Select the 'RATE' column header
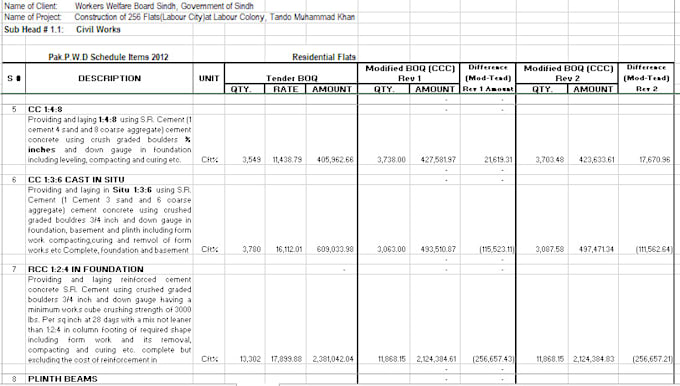Viewport: 680px width, 386px height. pos(285,89)
